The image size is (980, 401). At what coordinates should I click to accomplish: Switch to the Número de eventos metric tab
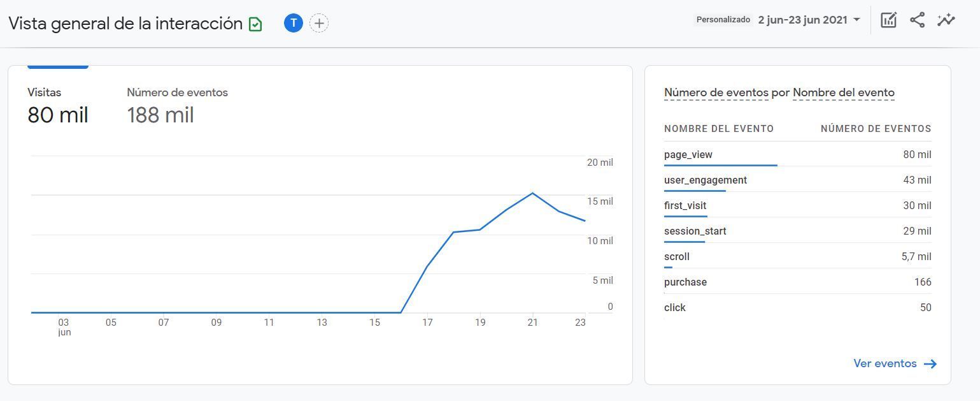[177, 106]
